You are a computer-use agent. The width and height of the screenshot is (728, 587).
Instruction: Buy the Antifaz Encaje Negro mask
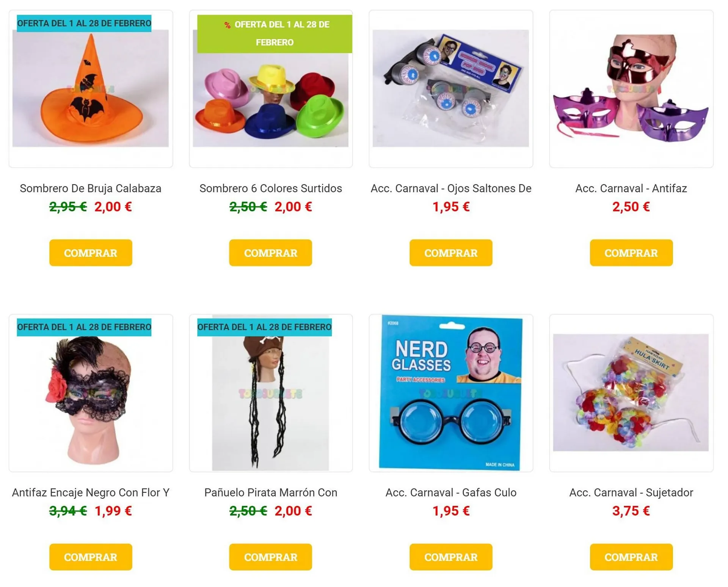tap(91, 557)
